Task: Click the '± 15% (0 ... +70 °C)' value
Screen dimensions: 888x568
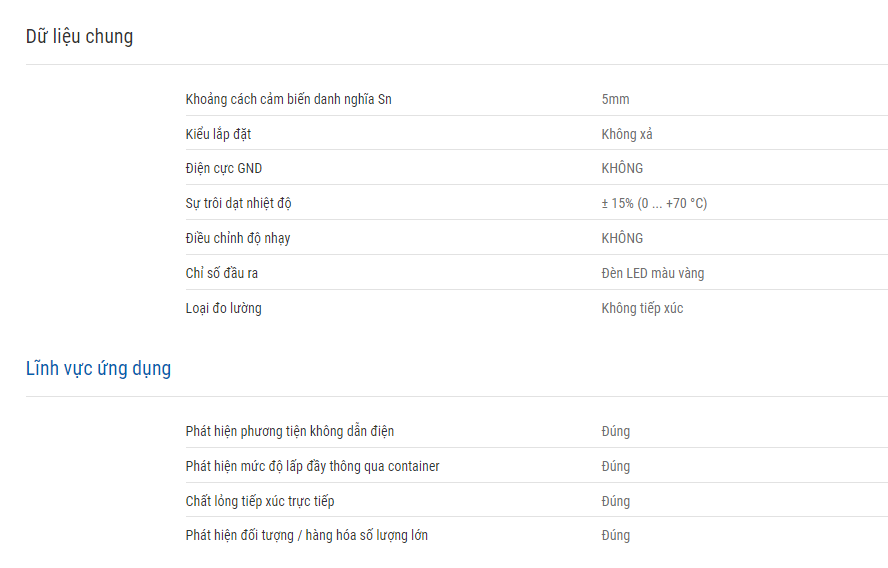Action: [x=654, y=203]
